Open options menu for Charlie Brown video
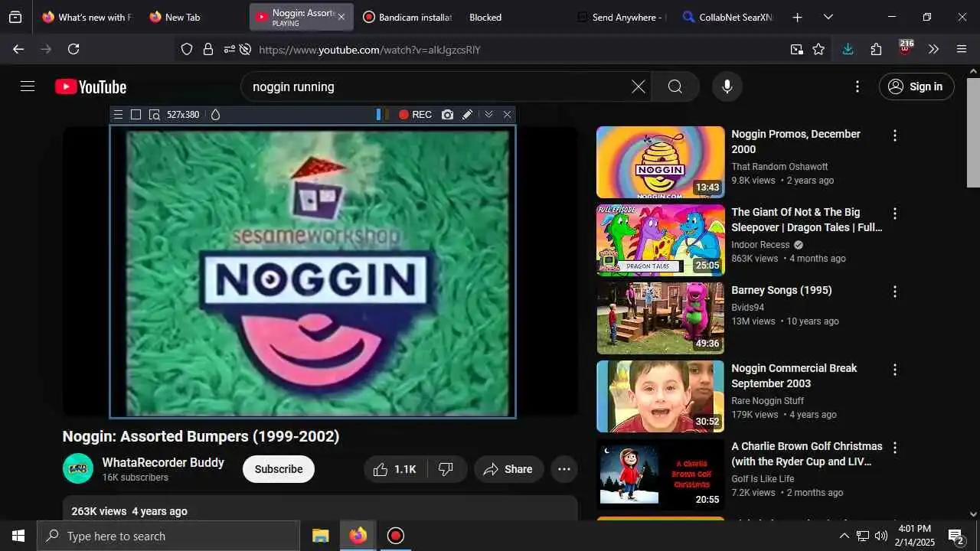Image resolution: width=980 pixels, height=551 pixels. (x=894, y=448)
